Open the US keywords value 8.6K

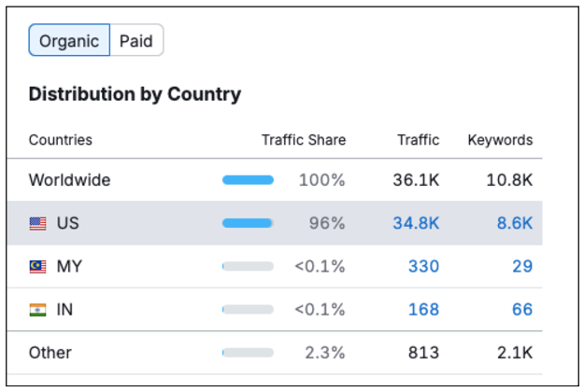point(514,223)
